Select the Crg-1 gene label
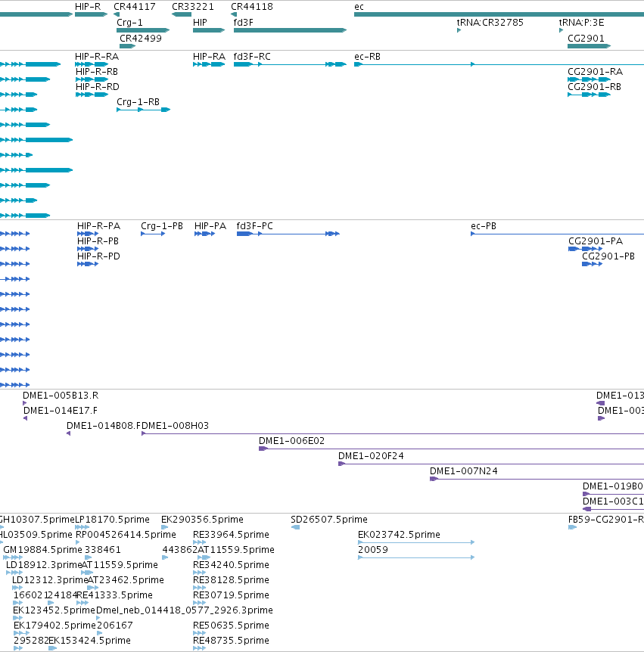 point(130,23)
